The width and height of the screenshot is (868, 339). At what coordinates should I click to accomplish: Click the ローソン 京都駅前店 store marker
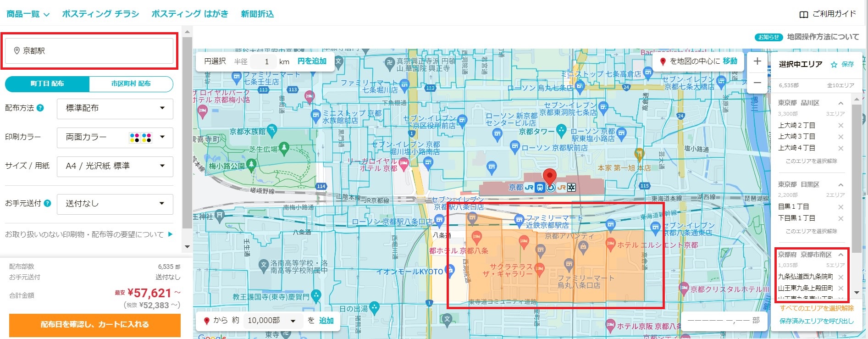click(x=515, y=147)
